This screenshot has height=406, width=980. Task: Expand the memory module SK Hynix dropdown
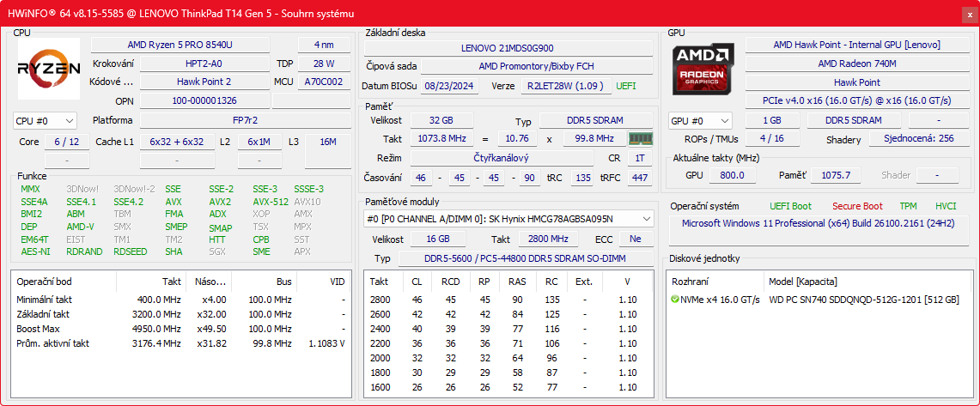pyautogui.click(x=508, y=219)
